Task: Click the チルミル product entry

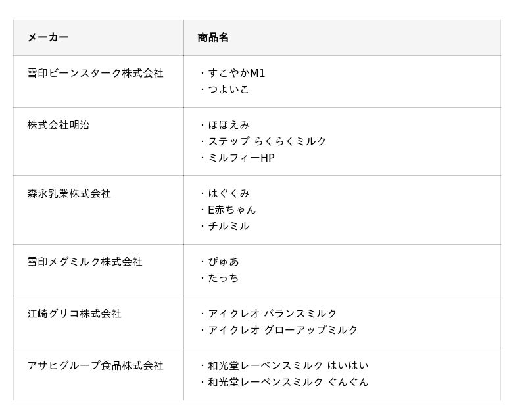Action: [228, 226]
